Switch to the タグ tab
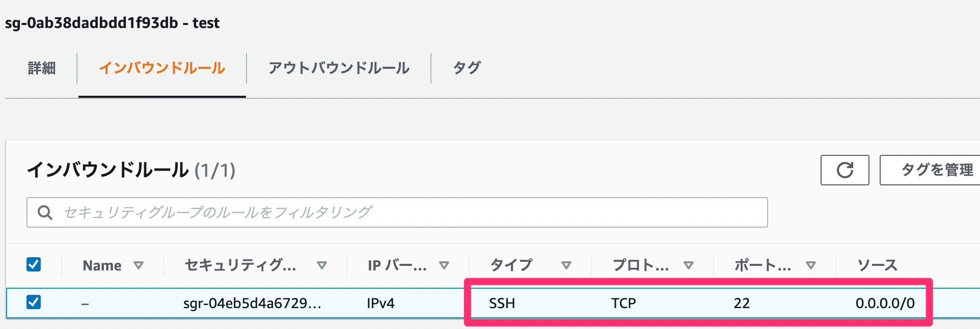980x329 pixels. coord(466,68)
